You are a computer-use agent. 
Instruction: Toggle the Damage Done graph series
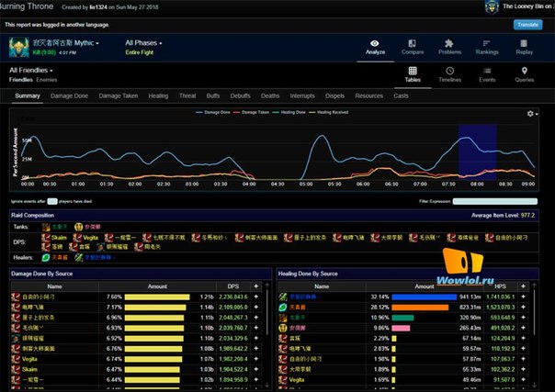(218, 112)
